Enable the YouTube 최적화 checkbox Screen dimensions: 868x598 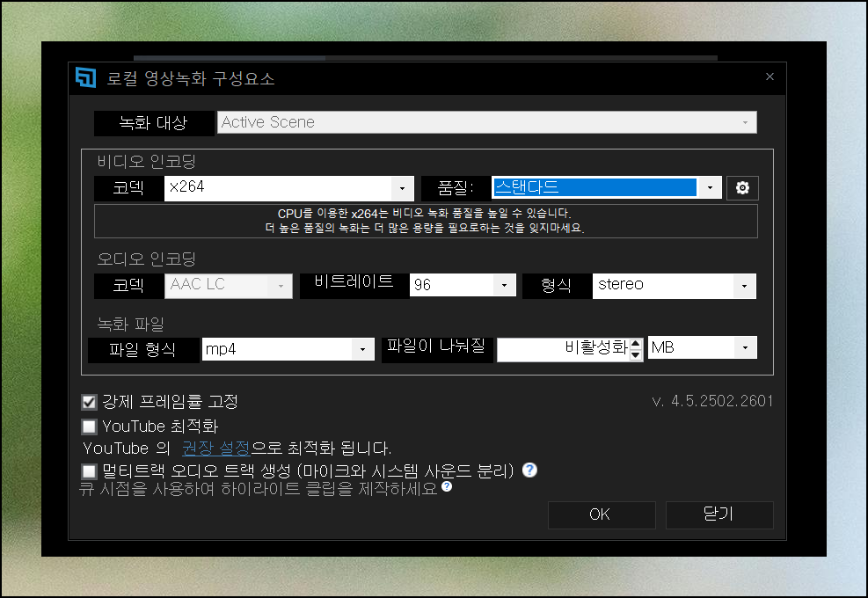(89, 427)
